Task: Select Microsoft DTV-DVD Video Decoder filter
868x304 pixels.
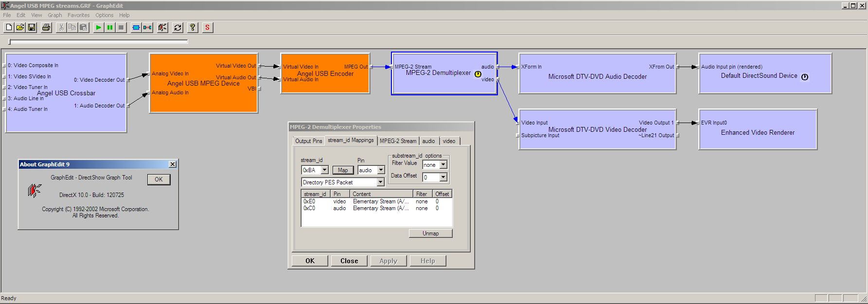Action: (x=598, y=129)
